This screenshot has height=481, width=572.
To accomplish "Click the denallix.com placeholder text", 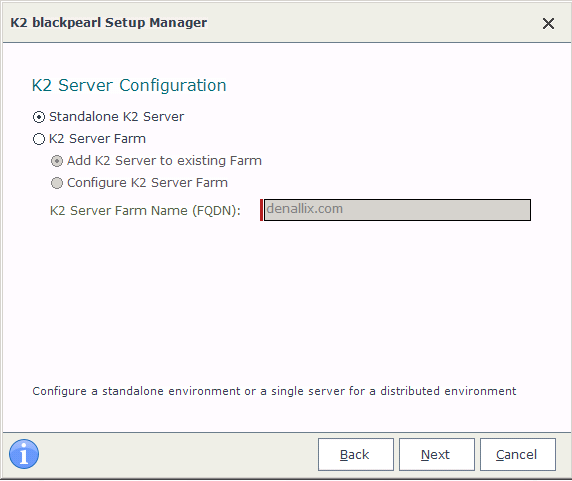I will (x=305, y=209).
